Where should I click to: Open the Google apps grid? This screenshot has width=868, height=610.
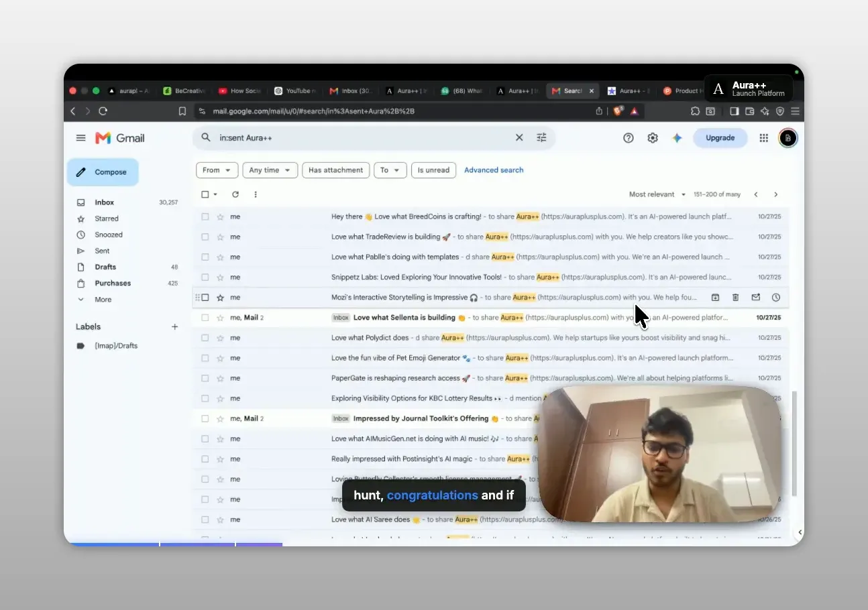(x=763, y=138)
